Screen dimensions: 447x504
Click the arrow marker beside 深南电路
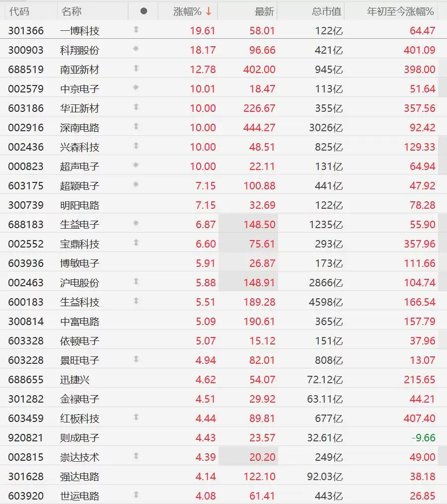[x=136, y=126]
